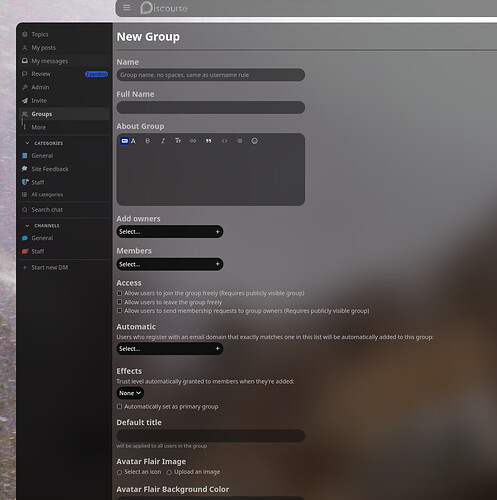Viewport: 497px width, 500px height.
Task: Open the Automatic email domain Select dropdown
Action: pyautogui.click(x=170, y=349)
